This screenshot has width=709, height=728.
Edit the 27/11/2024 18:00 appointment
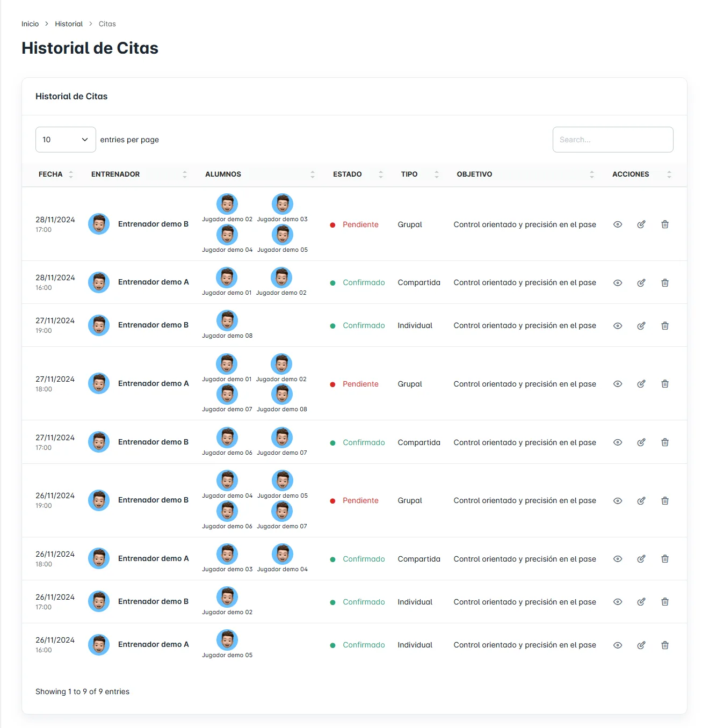(x=641, y=384)
